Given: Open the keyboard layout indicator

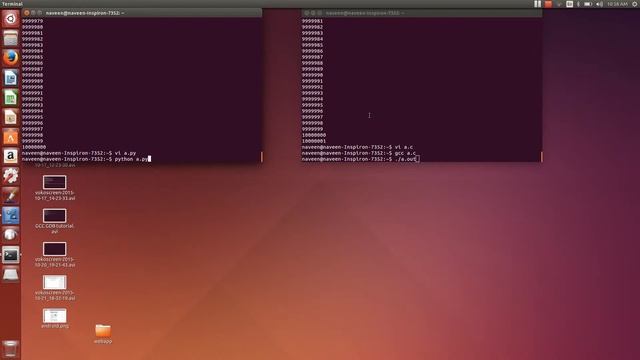Looking at the screenshot, I should pos(569,4).
